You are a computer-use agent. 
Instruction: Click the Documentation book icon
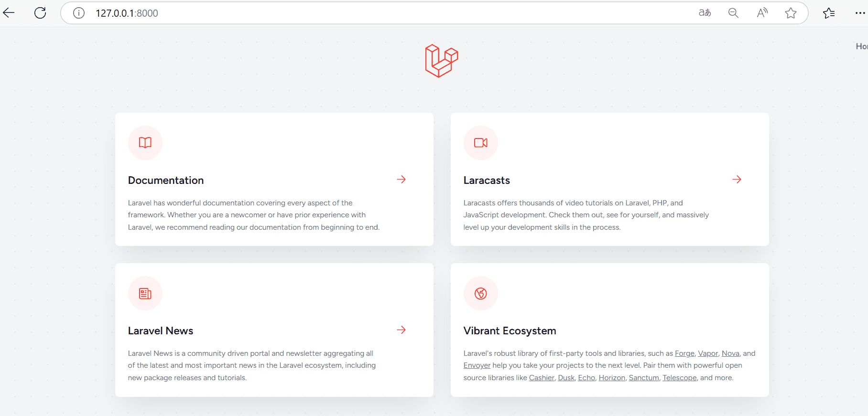pos(145,143)
